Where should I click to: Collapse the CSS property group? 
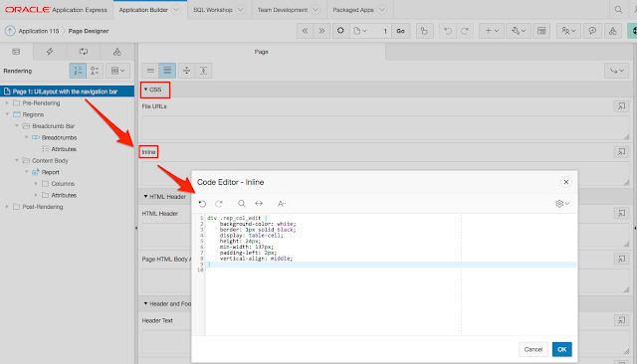[x=146, y=90]
